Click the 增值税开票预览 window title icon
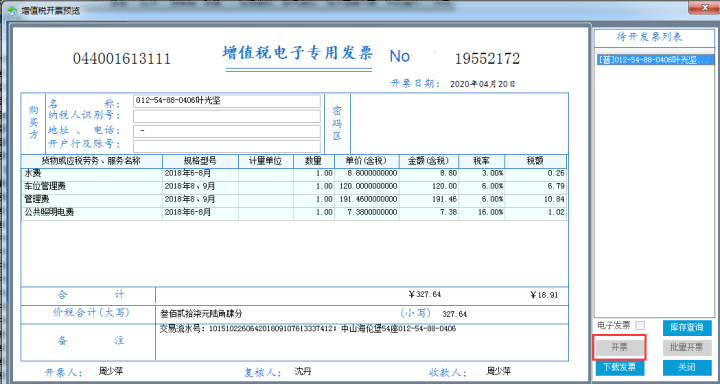Image resolution: width=720 pixels, height=384 pixels. 12,11
